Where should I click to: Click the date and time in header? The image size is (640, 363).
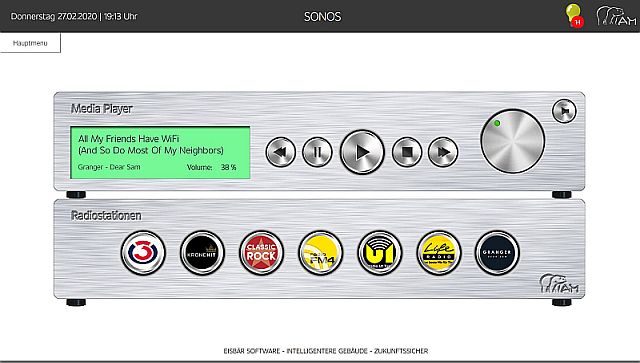coord(74,16)
